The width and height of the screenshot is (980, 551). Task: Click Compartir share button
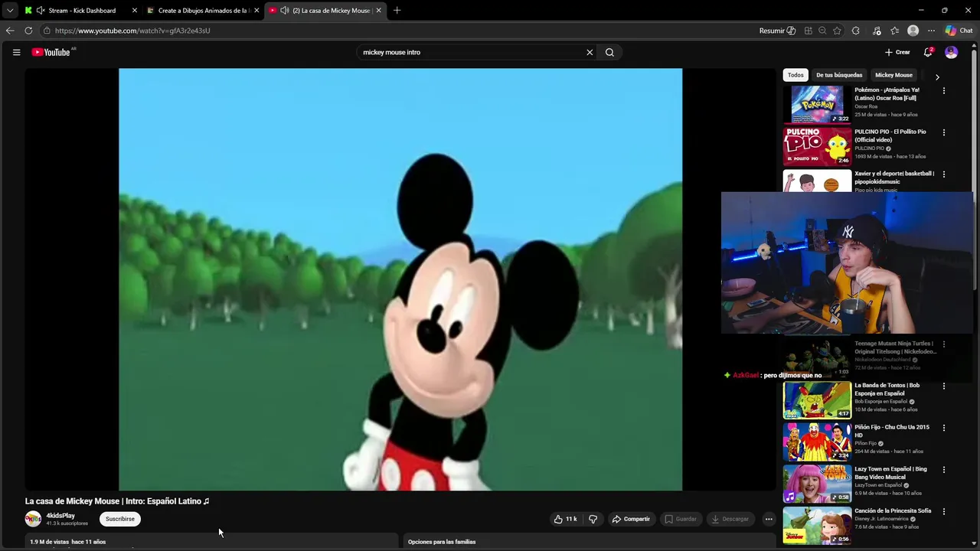632,519
